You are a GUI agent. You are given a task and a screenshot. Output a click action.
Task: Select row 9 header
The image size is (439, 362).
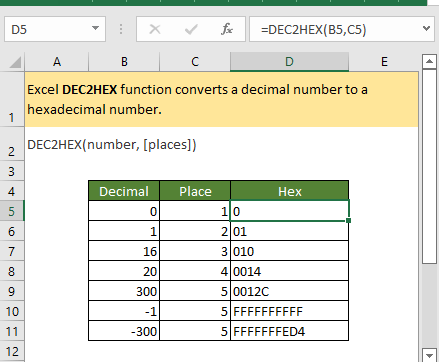(12, 291)
